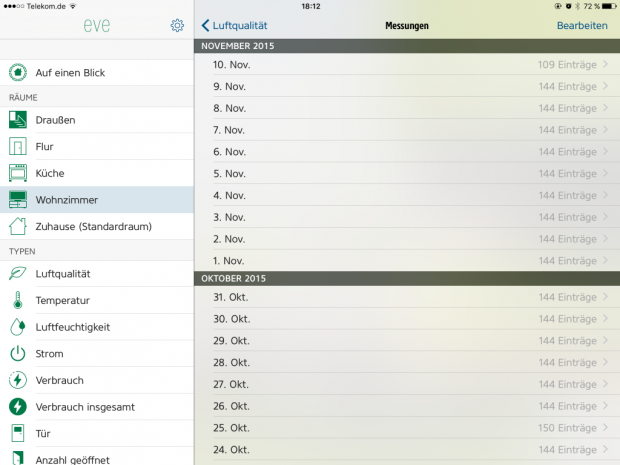Expand the 30. Okt. row chevron
This screenshot has height=465, width=620.
point(605,318)
